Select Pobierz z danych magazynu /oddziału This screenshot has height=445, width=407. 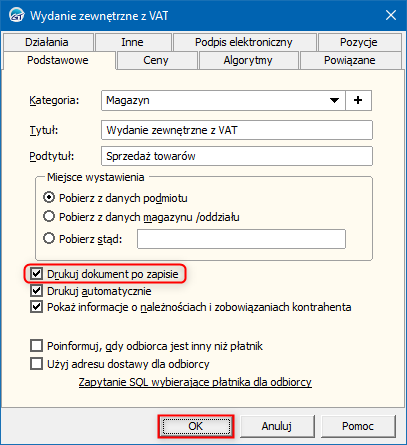pos(141,217)
